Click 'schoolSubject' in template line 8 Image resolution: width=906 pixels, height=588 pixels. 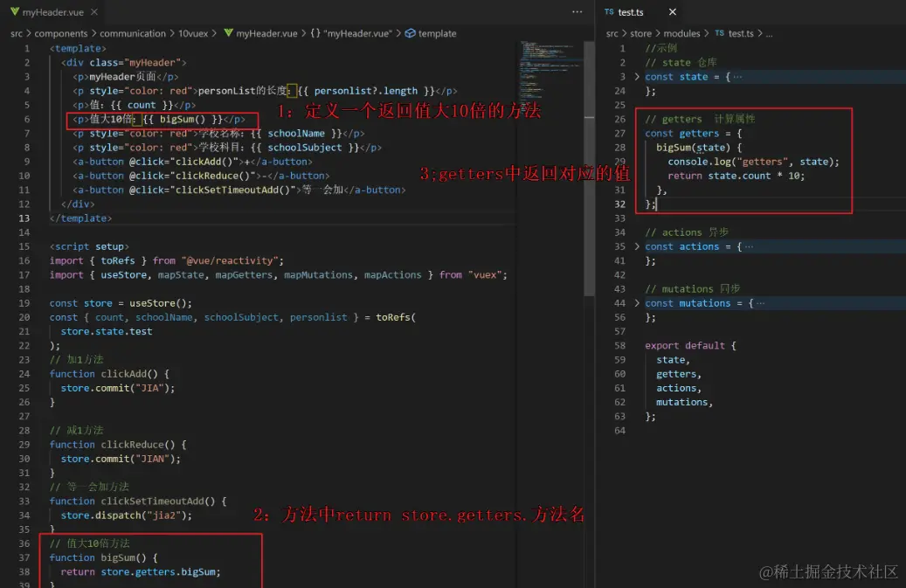click(305, 148)
